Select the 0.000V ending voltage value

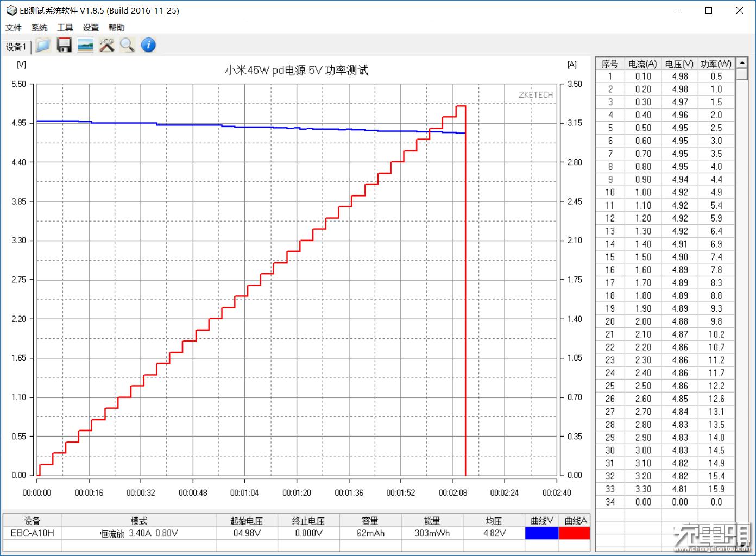point(308,533)
